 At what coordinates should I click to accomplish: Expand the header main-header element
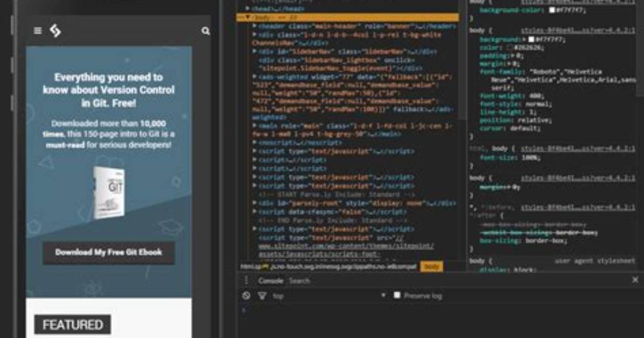255,26
